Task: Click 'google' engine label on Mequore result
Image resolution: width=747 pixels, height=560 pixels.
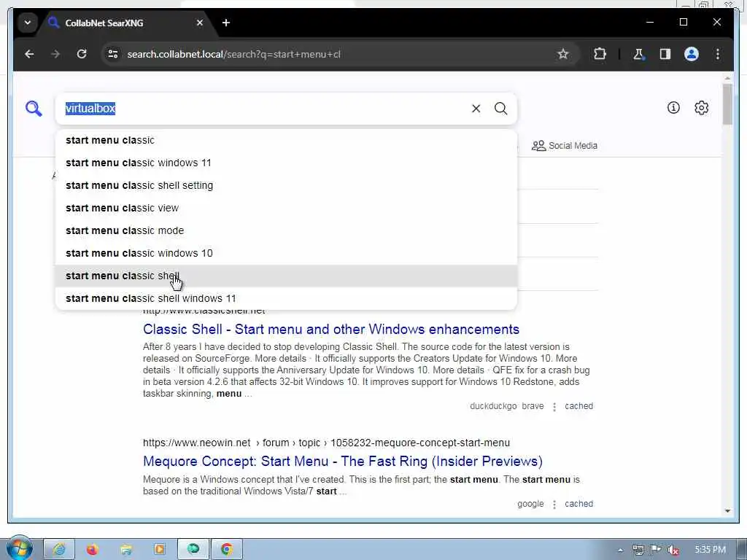Action: click(x=530, y=504)
